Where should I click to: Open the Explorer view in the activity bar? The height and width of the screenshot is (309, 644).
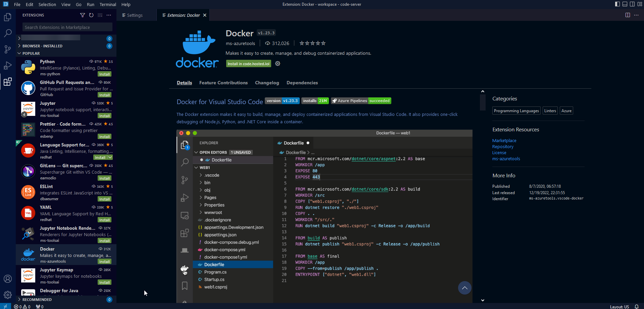[x=7, y=17]
